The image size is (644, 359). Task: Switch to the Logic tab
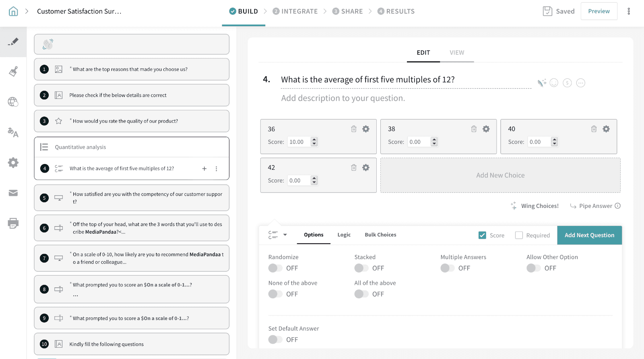(x=344, y=235)
